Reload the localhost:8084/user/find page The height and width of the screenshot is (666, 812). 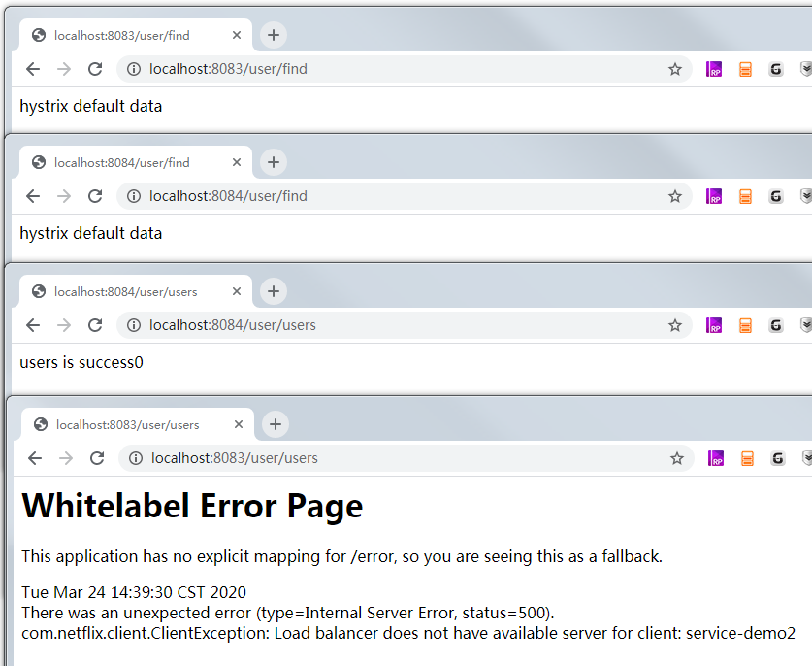95,196
